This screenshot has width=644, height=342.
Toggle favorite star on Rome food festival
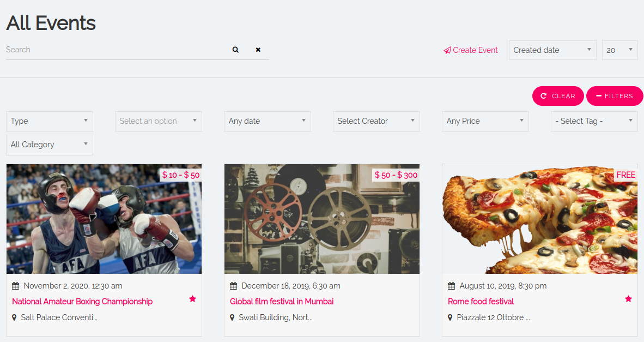pyautogui.click(x=628, y=299)
